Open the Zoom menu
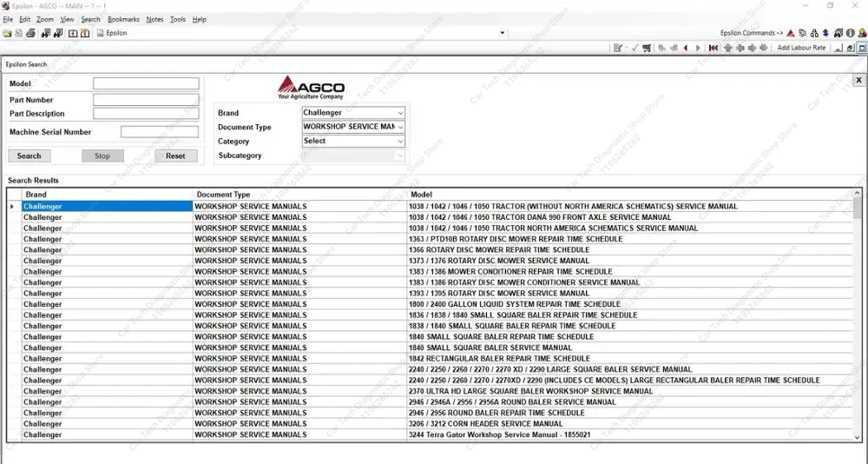This screenshot has height=464, width=868. click(x=45, y=19)
